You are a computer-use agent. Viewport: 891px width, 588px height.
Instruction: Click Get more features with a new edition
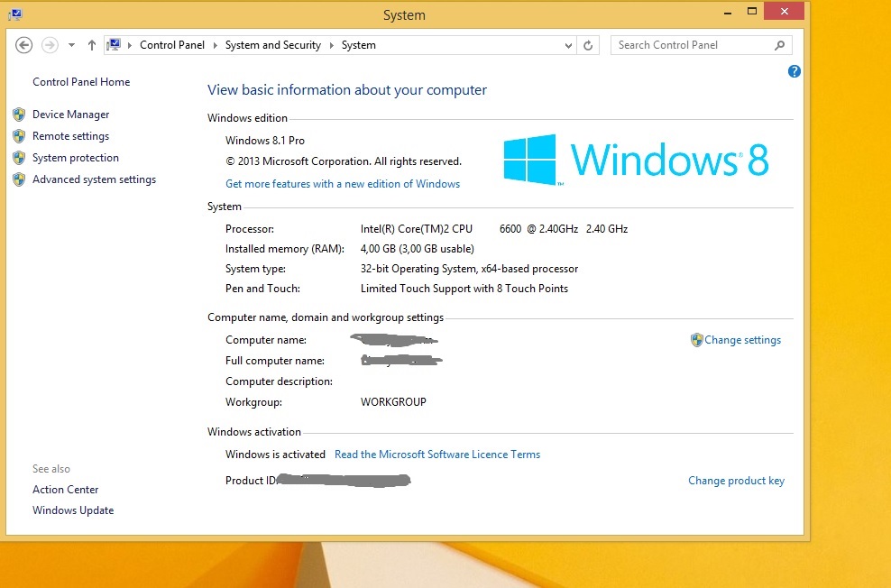343,183
